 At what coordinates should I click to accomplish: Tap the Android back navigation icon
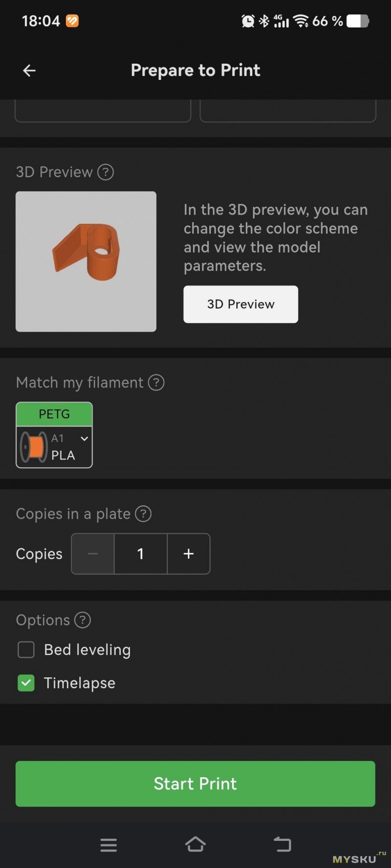[282, 844]
